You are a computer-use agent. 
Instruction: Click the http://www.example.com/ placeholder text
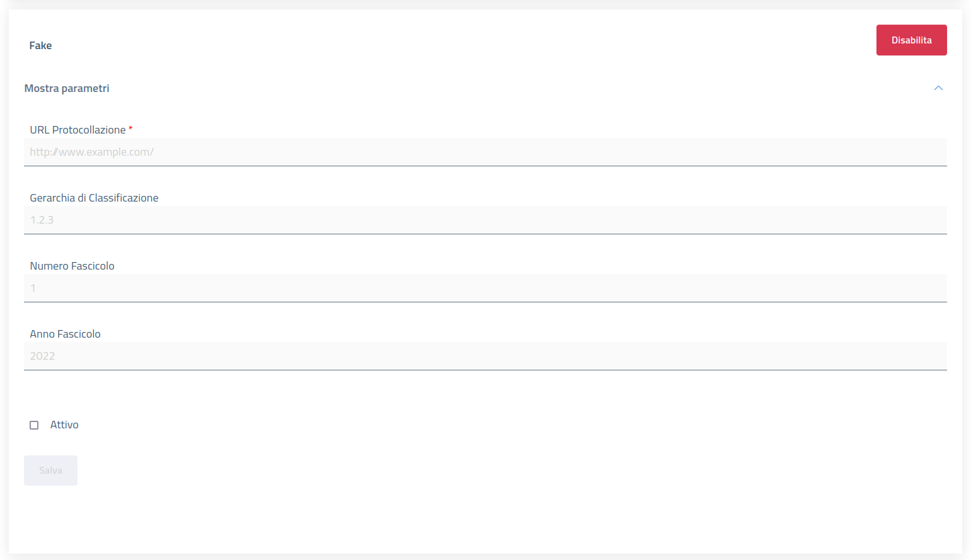pos(91,152)
